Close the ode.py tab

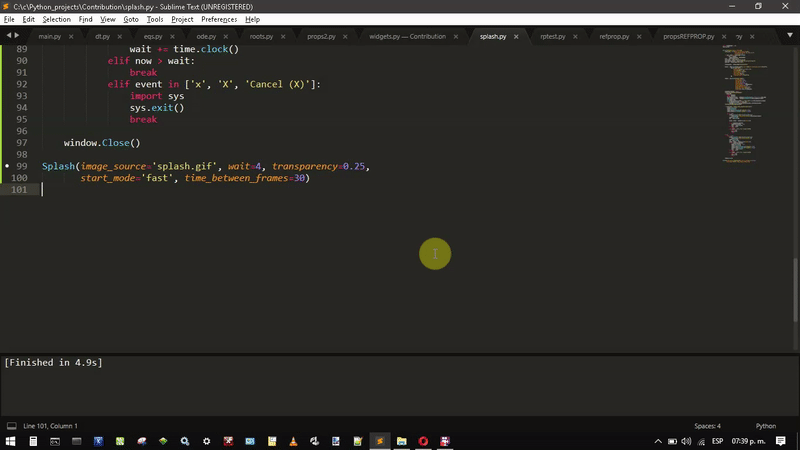(226, 37)
